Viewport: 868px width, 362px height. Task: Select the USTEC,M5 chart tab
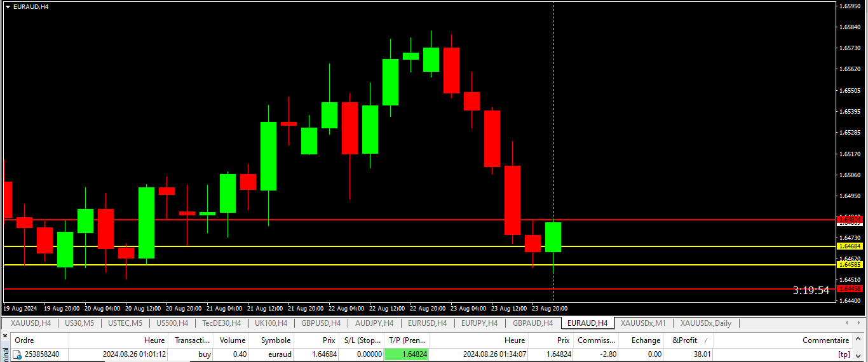(x=125, y=323)
